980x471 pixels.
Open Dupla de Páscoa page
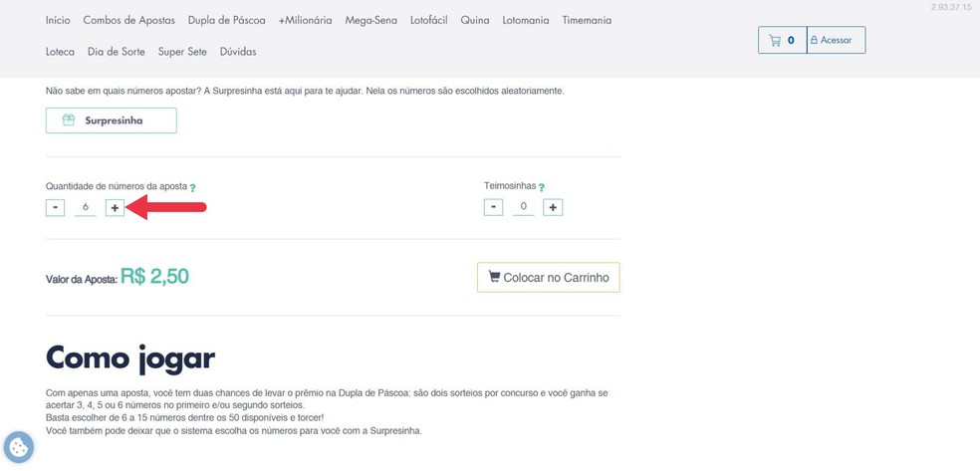(226, 20)
